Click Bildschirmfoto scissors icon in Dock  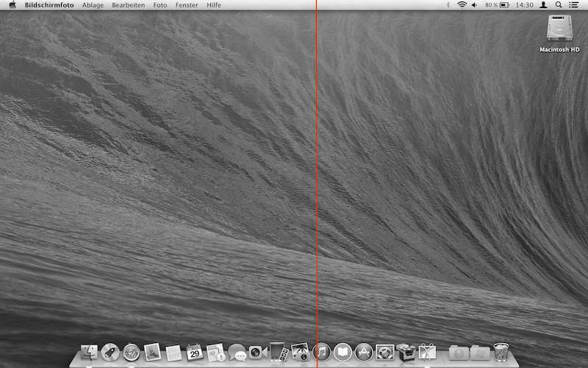[427, 353]
